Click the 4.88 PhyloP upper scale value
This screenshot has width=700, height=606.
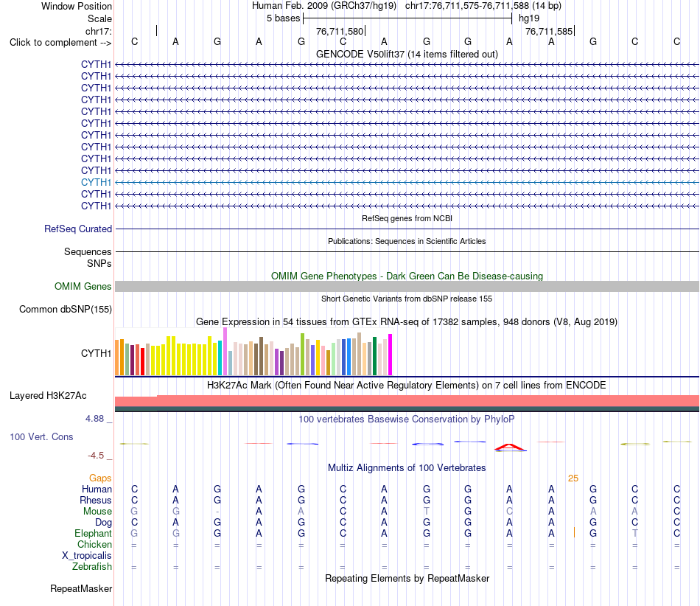(x=94, y=419)
